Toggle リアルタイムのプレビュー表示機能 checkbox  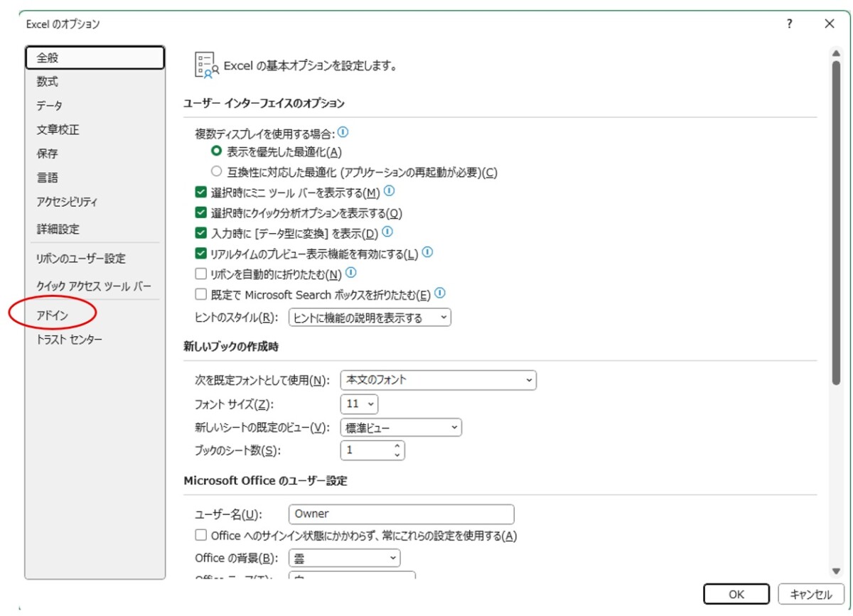pos(201,254)
